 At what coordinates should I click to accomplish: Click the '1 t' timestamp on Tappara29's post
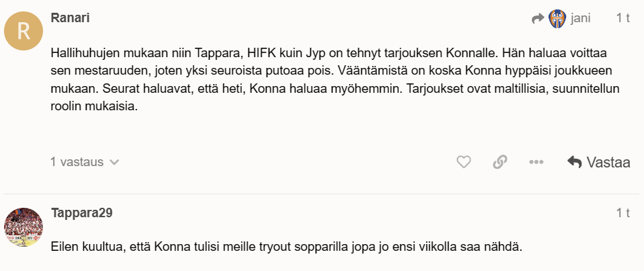(x=623, y=214)
